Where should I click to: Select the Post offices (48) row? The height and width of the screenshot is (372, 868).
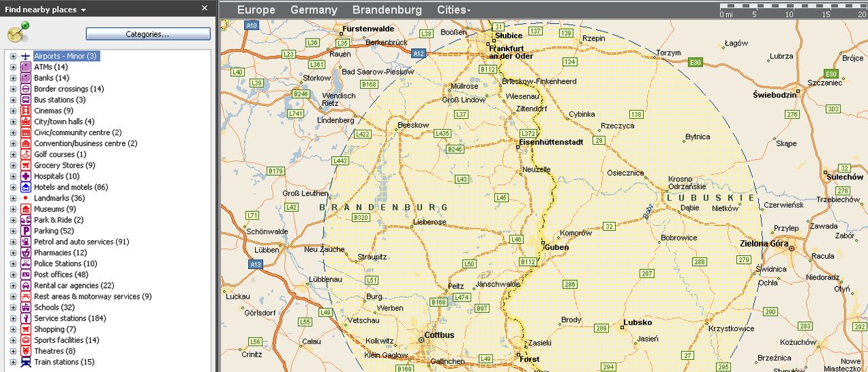pyautogui.click(x=61, y=274)
